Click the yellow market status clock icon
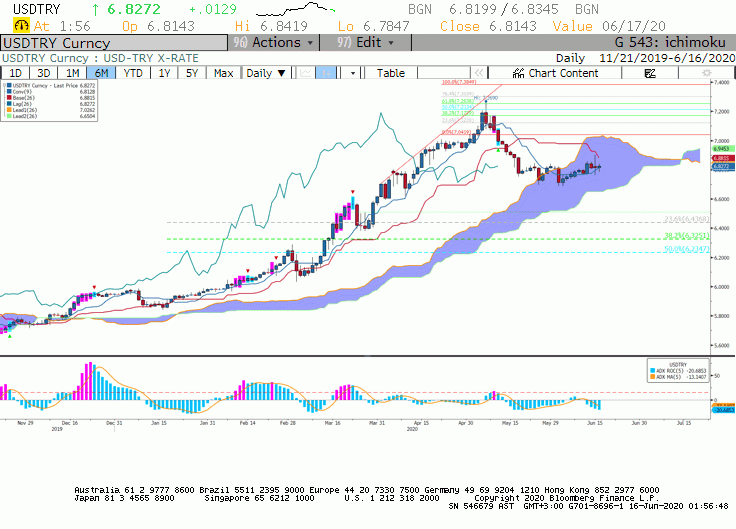Screen dimensions: 736x529 (x=21, y=25)
